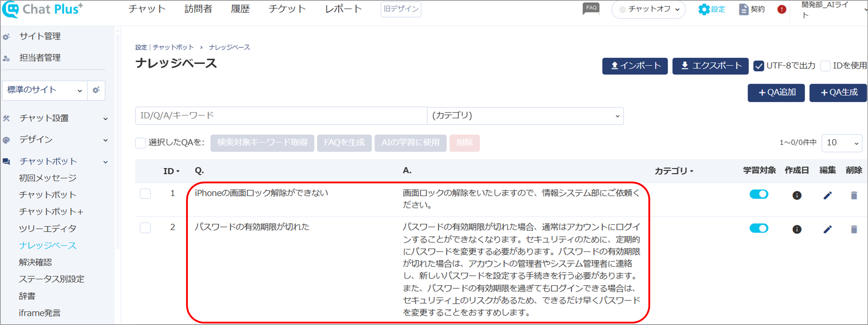
Task: Expand the デザイン sidebar section
Action: coord(106,140)
